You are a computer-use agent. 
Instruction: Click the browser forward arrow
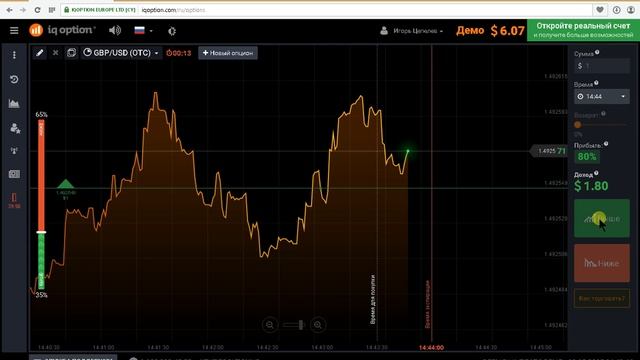click(x=23, y=10)
